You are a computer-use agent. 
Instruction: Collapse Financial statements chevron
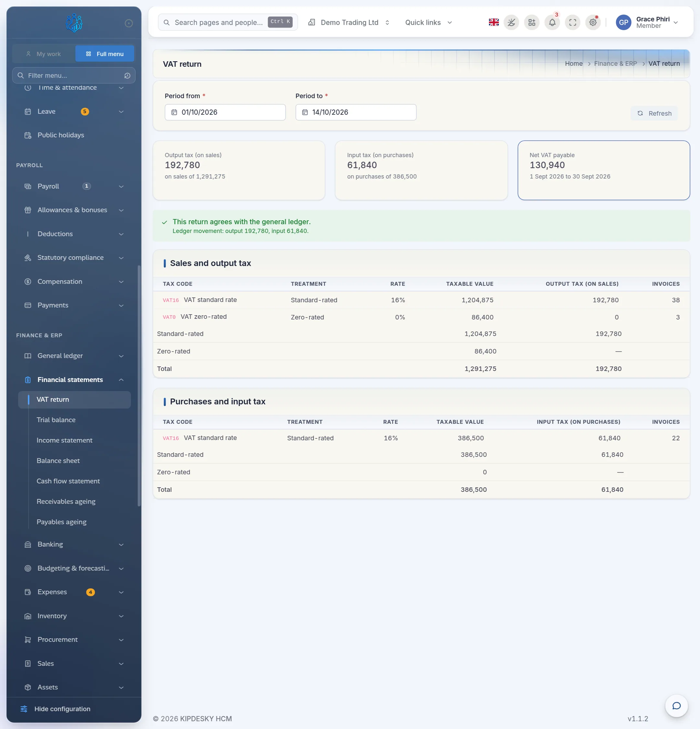(x=121, y=380)
